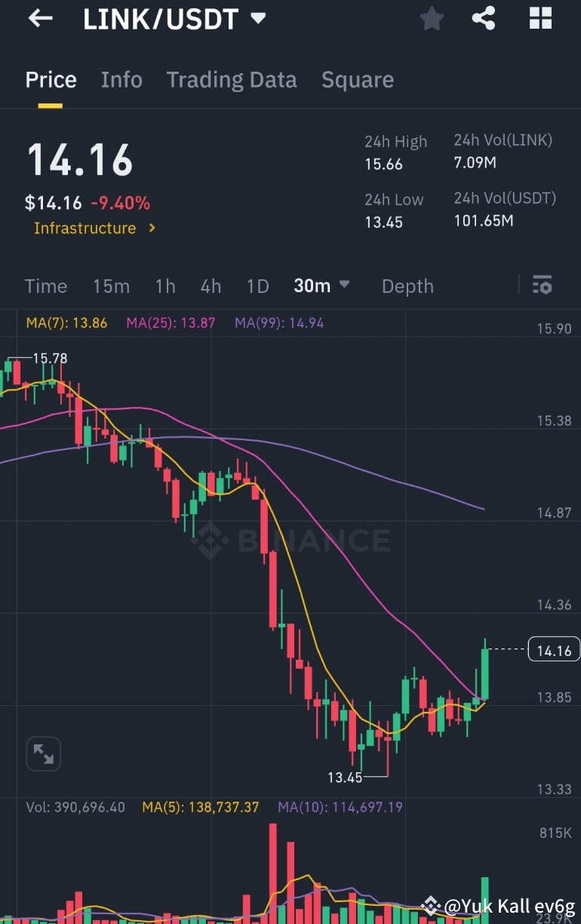The image size is (581, 924).
Task: Toggle the MA(7) indicator label
Action: pyautogui.click(x=65, y=322)
